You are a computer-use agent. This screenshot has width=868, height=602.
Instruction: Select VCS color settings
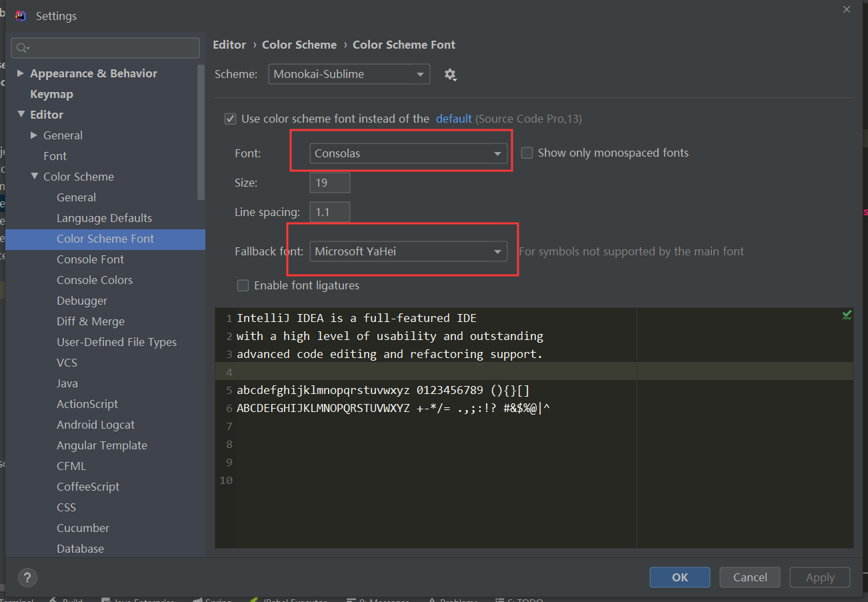[x=67, y=363]
